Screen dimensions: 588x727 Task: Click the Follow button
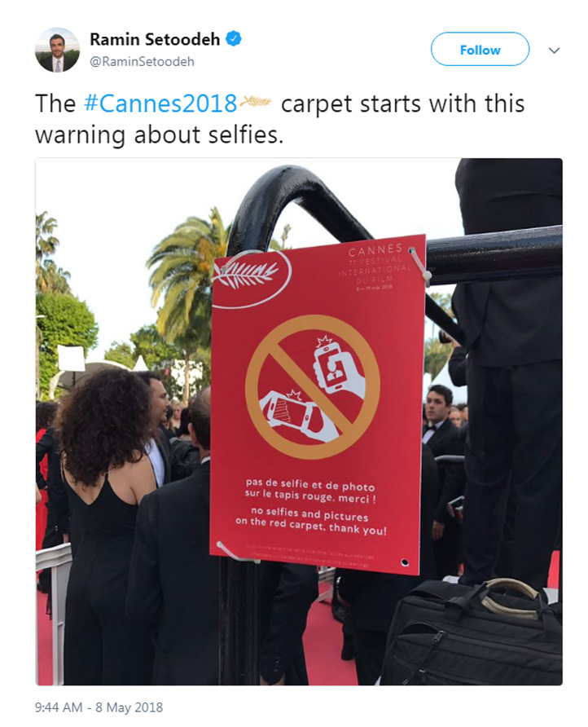click(x=480, y=49)
